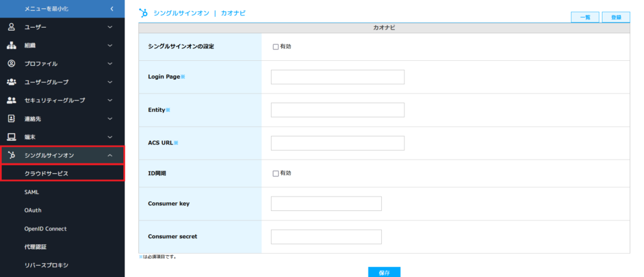Click the カオナビ table header text
Screen dimensions: 644x277
pos(384,28)
